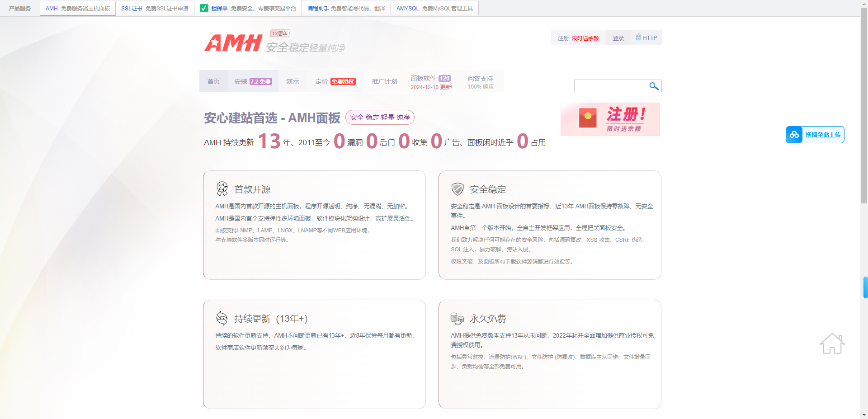Click the 持续更新 (13年+) heading
This screenshot has height=419, width=868.
coord(271,319)
